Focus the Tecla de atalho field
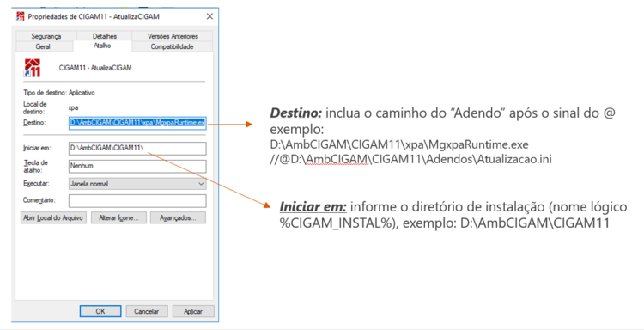 click(137, 166)
